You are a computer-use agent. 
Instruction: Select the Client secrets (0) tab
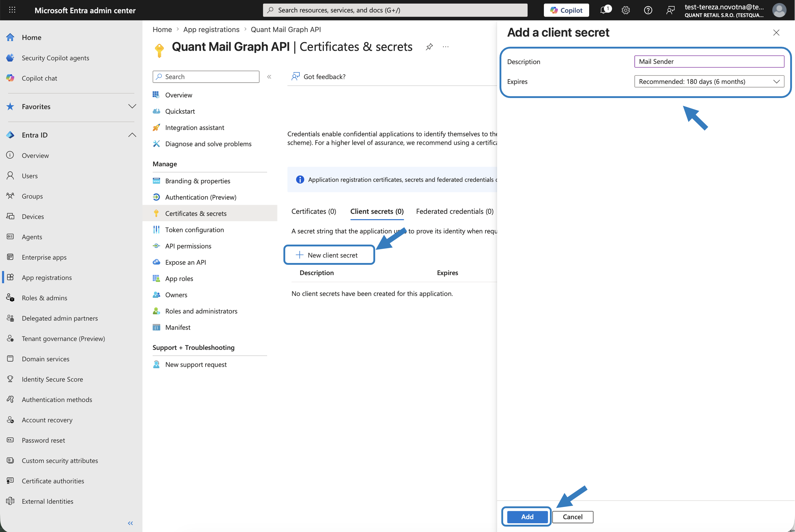[x=377, y=211]
